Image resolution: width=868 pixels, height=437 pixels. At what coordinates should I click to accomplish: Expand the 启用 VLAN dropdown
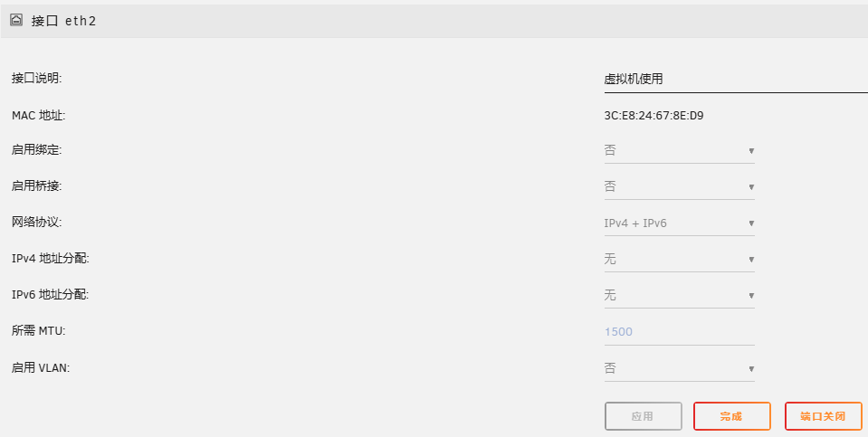[679, 368]
